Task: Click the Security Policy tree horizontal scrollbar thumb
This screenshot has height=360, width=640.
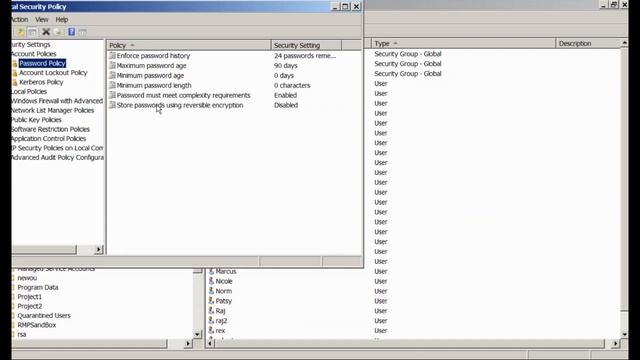Action: 44,249
